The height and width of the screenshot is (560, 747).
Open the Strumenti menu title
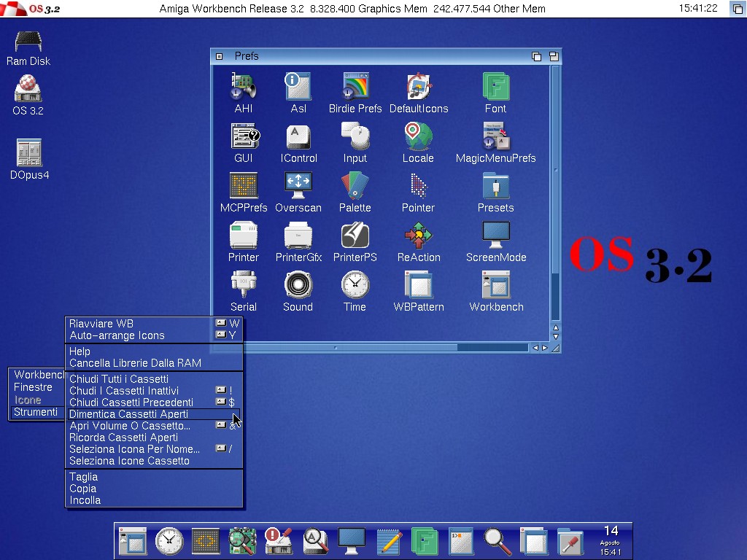(x=36, y=412)
